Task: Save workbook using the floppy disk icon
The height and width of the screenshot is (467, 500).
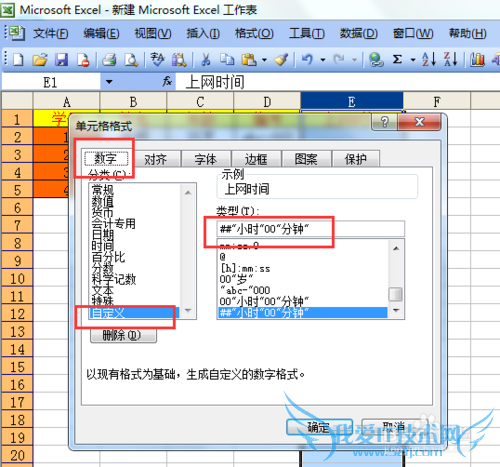Action: coord(61,60)
